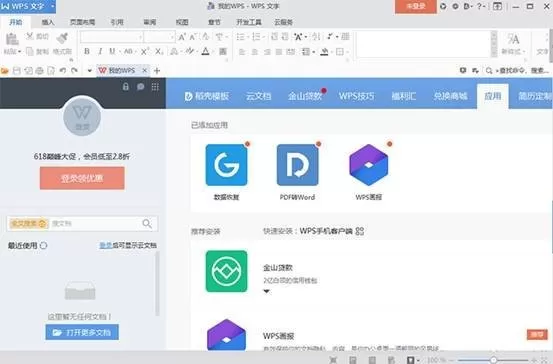The image size is (553, 364).
Task: Switch to the WPS技巧 tab
Action: [356, 96]
